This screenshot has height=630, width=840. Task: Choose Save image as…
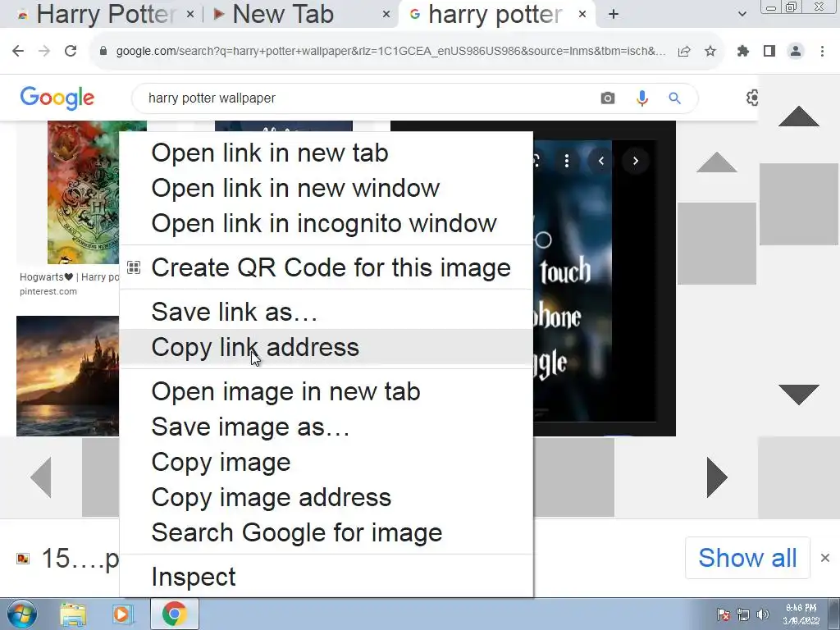(x=326, y=427)
